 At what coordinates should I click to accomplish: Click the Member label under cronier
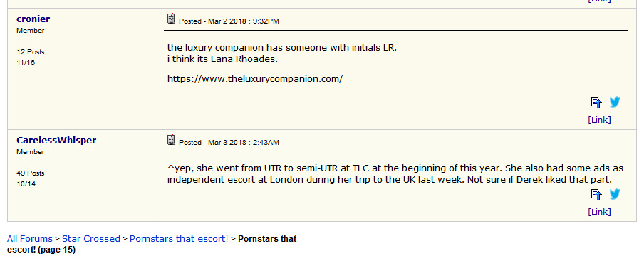click(31, 31)
